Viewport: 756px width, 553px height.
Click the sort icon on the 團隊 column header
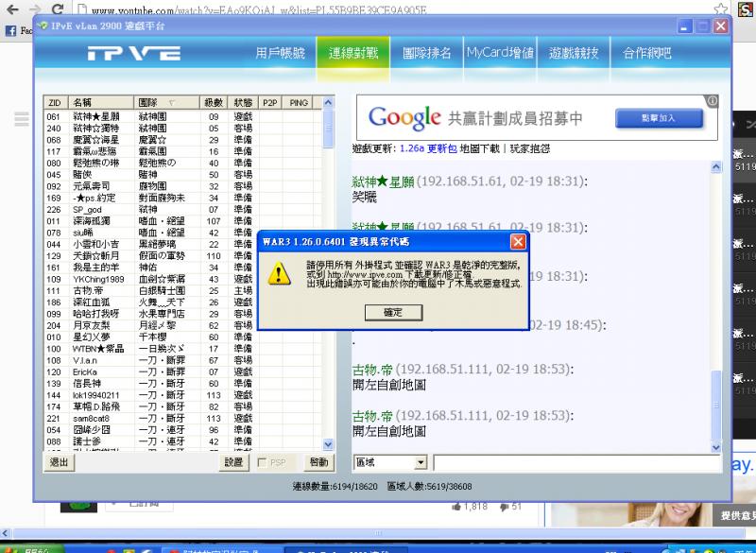point(173,100)
